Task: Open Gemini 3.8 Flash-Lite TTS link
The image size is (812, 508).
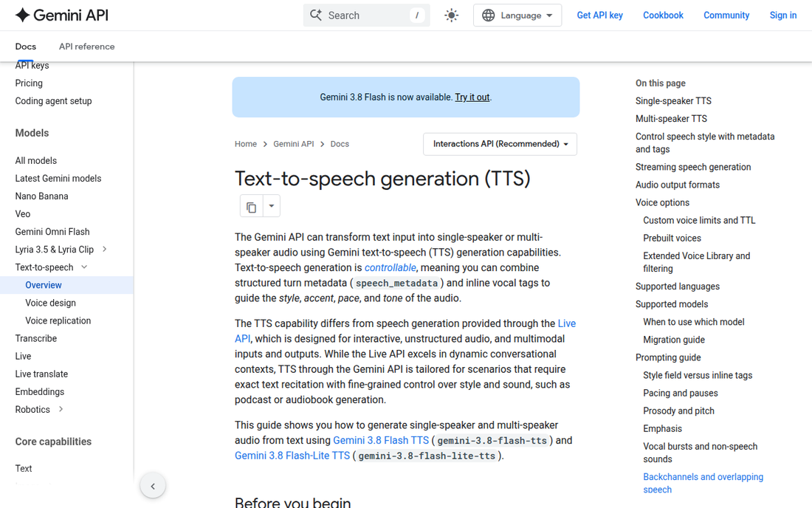Action: click(292, 456)
